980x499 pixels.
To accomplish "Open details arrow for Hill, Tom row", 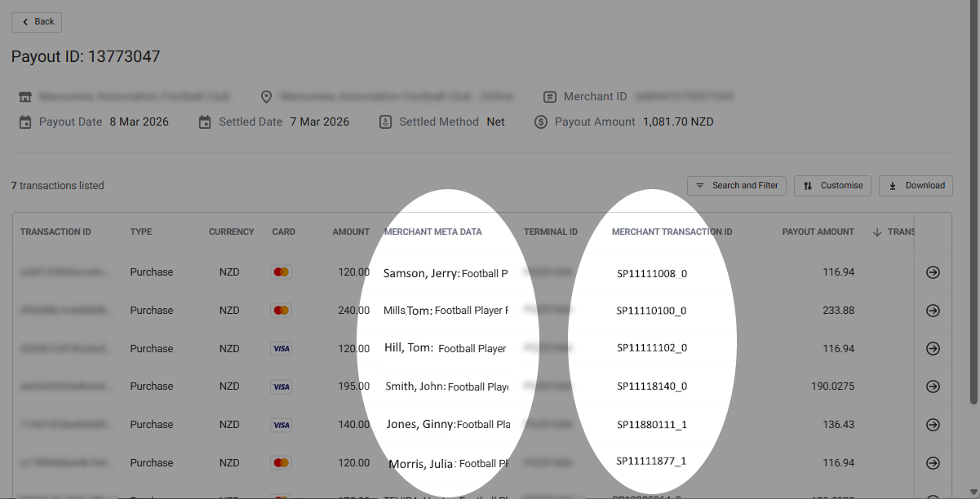I will [933, 349].
